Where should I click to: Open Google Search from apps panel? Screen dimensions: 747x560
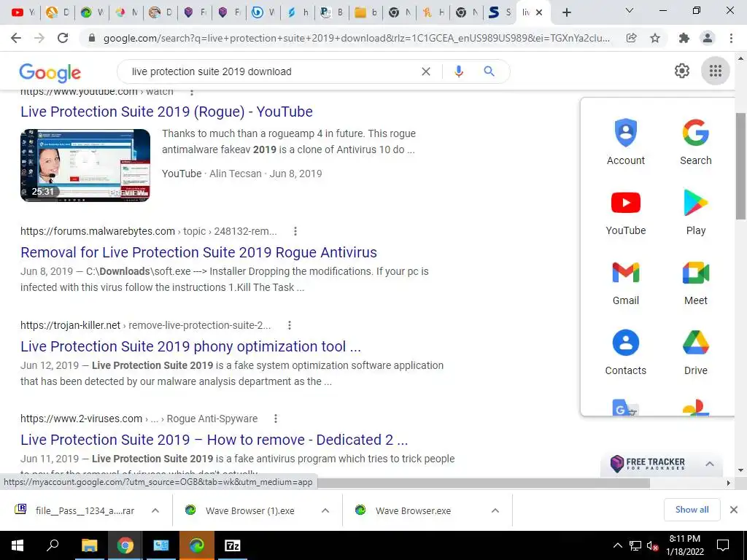[x=695, y=142]
